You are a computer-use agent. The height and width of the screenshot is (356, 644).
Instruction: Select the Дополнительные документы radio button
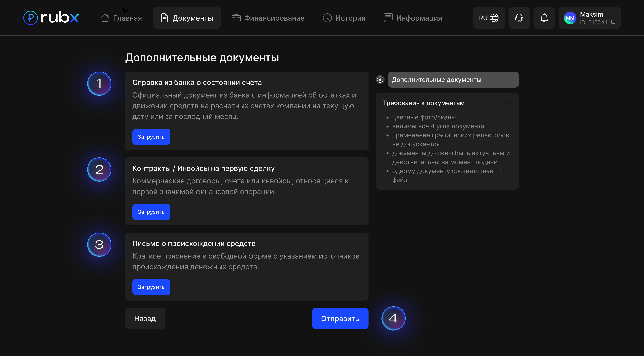[x=380, y=80]
